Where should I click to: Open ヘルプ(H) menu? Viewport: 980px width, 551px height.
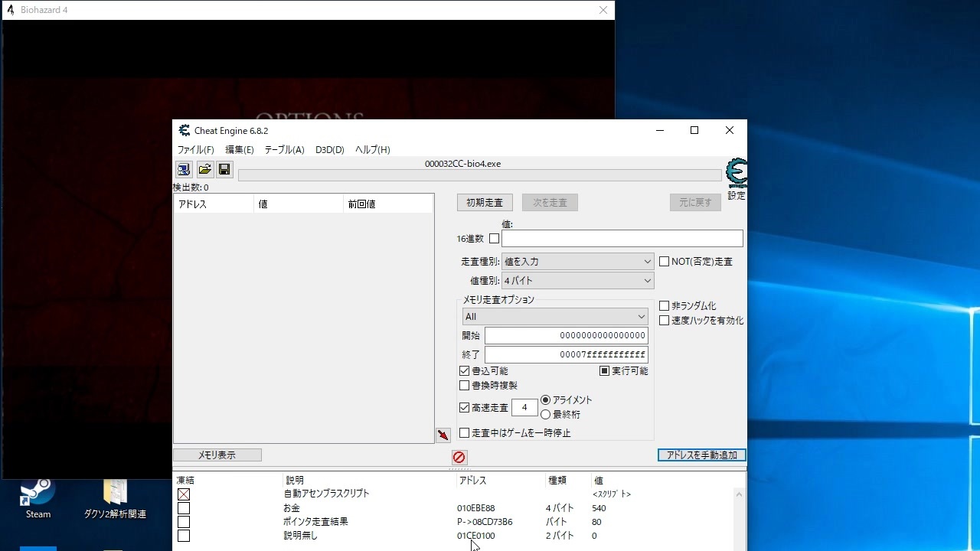tap(373, 150)
